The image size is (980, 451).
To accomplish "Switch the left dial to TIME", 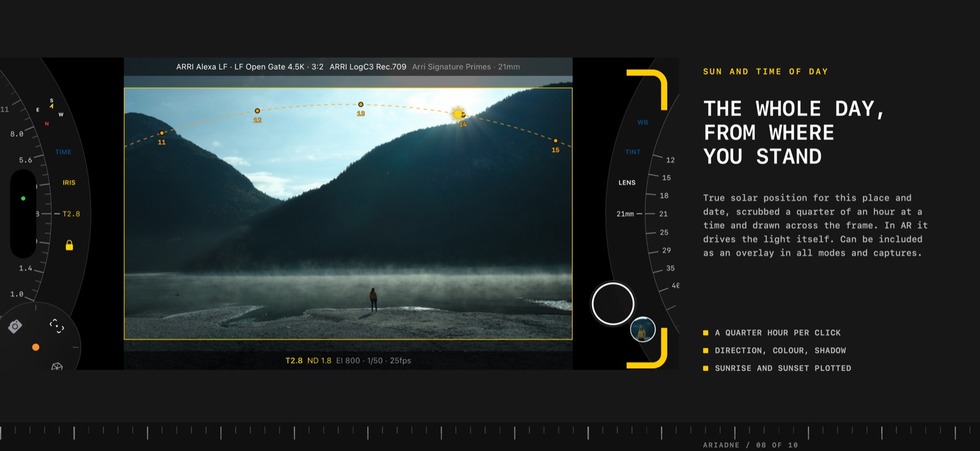I will (63, 152).
